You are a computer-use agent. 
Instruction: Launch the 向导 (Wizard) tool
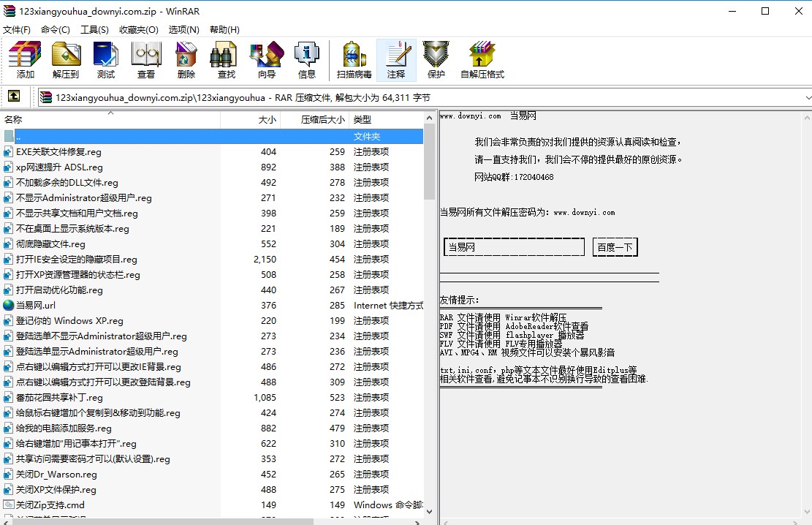[x=265, y=58]
